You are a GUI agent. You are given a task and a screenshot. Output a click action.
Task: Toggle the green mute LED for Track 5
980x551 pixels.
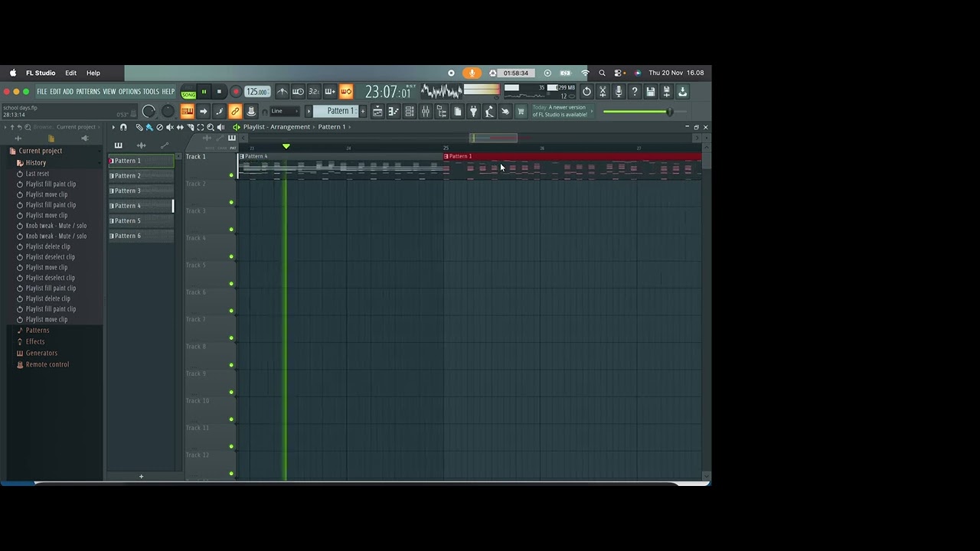(x=231, y=284)
